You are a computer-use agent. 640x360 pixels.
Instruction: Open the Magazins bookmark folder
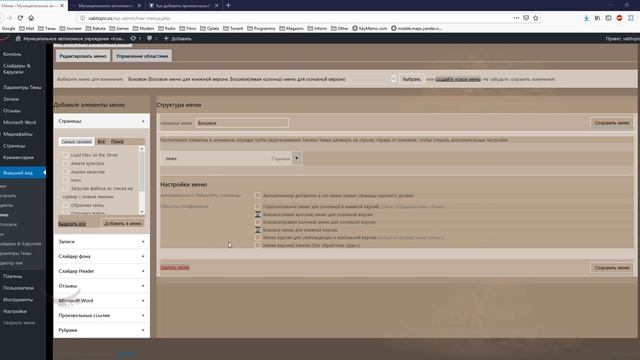[291, 28]
